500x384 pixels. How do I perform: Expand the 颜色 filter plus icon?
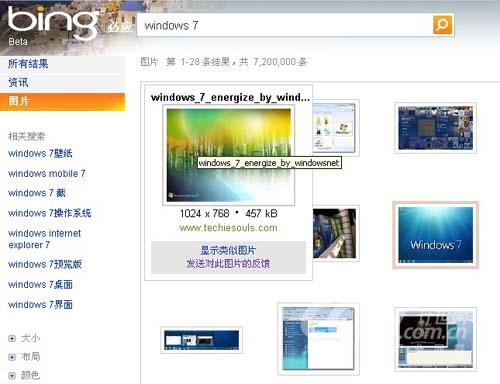coord(12,376)
